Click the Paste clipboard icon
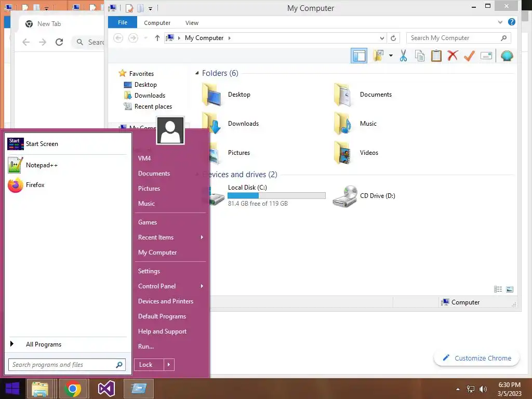The image size is (532, 399). (x=436, y=56)
